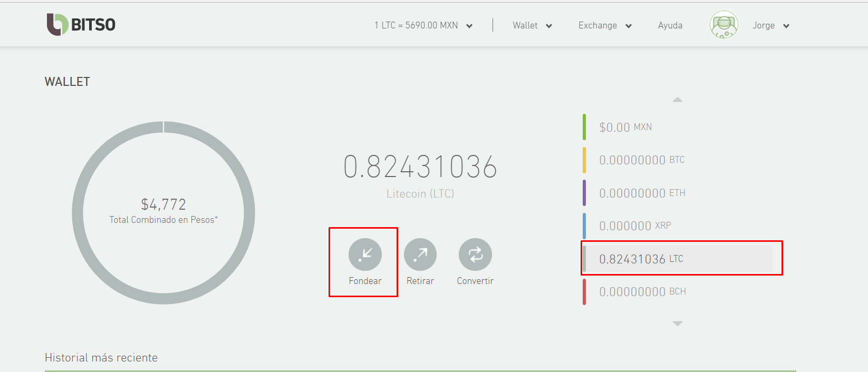The image size is (868, 372).
Task: Click the Historial más reciente heading
Action: 101,358
